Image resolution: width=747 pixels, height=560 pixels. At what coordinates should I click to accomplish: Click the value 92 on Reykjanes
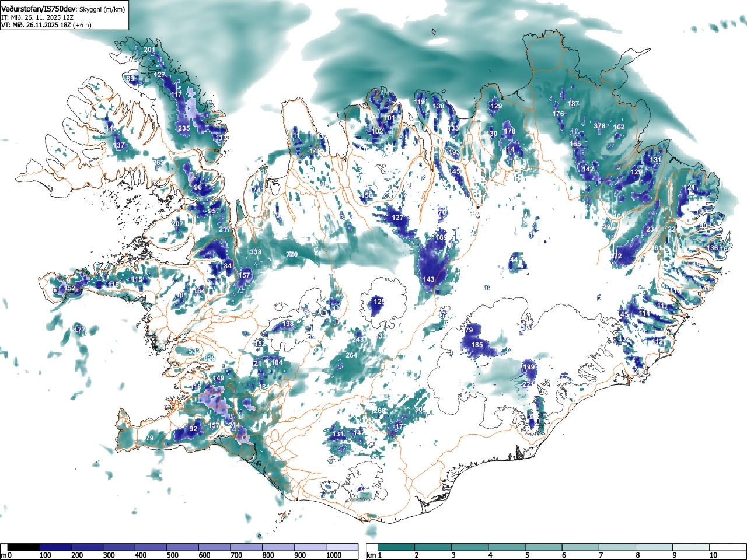click(193, 429)
